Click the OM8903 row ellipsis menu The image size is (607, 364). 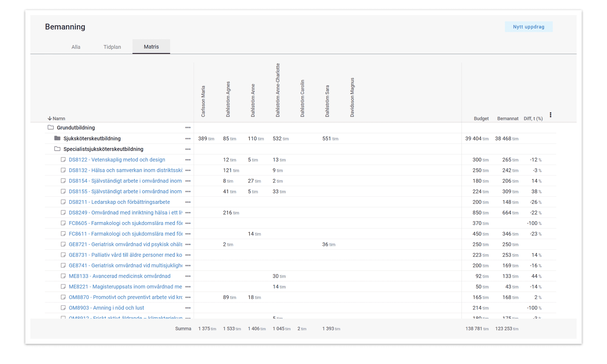[188, 308]
